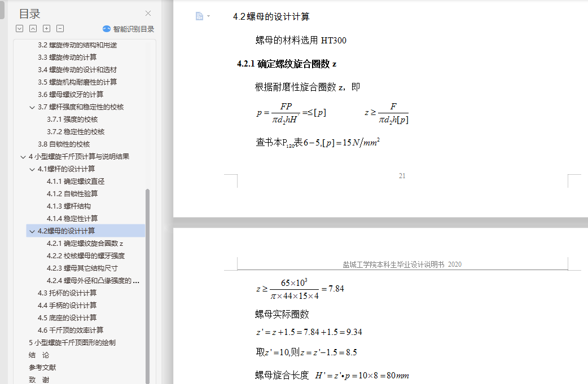Jump to 4.1.1 确定螺纹直径
The height and width of the screenshot is (384, 588).
coord(76,182)
